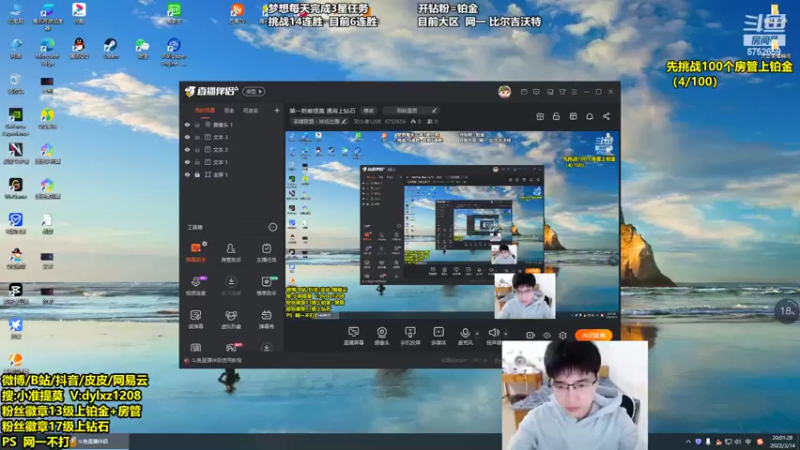Add a screen capture source from bottom bar

coord(353,336)
